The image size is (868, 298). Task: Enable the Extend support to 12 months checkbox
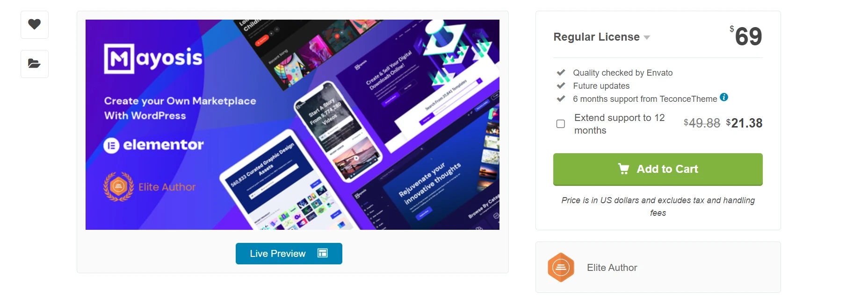coord(560,124)
